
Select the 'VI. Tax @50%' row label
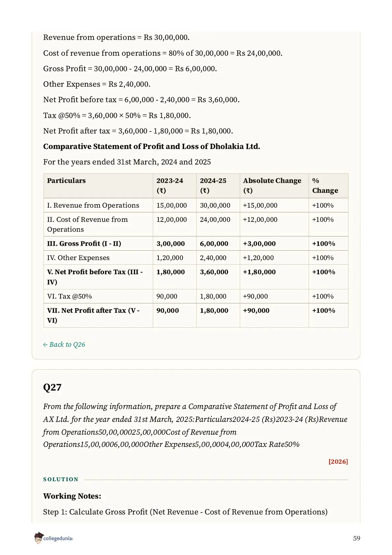point(70,296)
